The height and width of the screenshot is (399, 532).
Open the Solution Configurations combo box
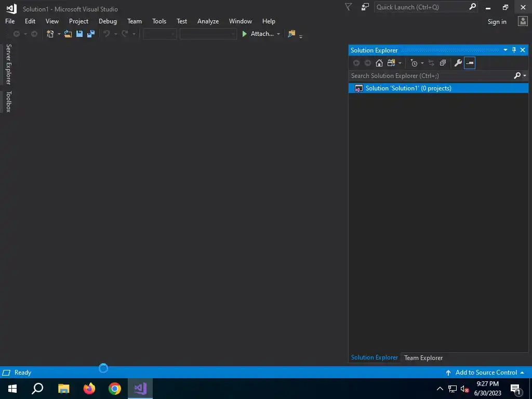[x=159, y=34]
